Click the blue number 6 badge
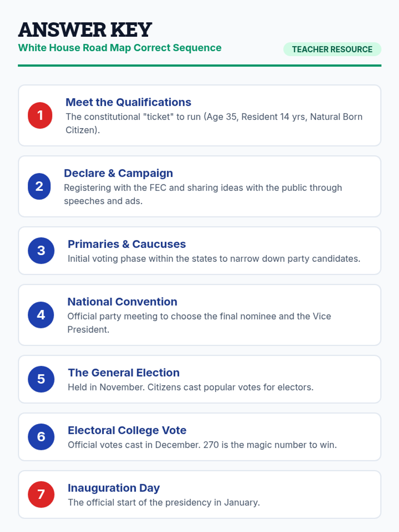Screen dimensions: 399x532 [x=41, y=437]
